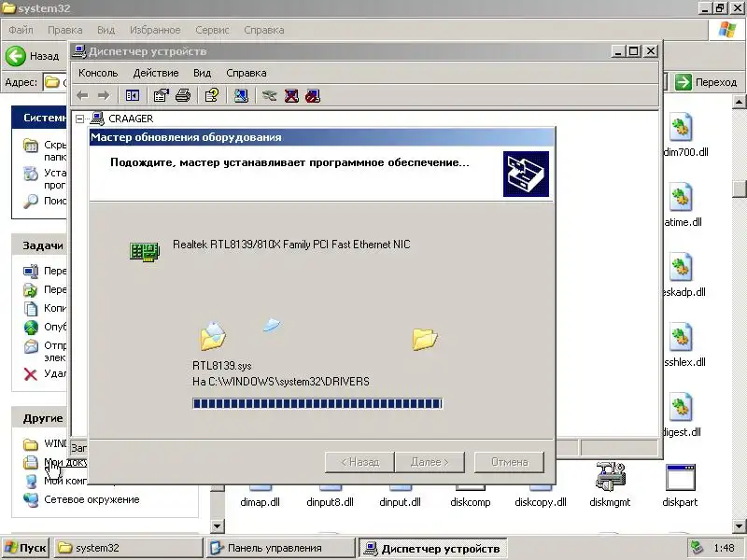Select the sshlex.dll file icon
This screenshot has height=560, width=747.
tap(681, 337)
